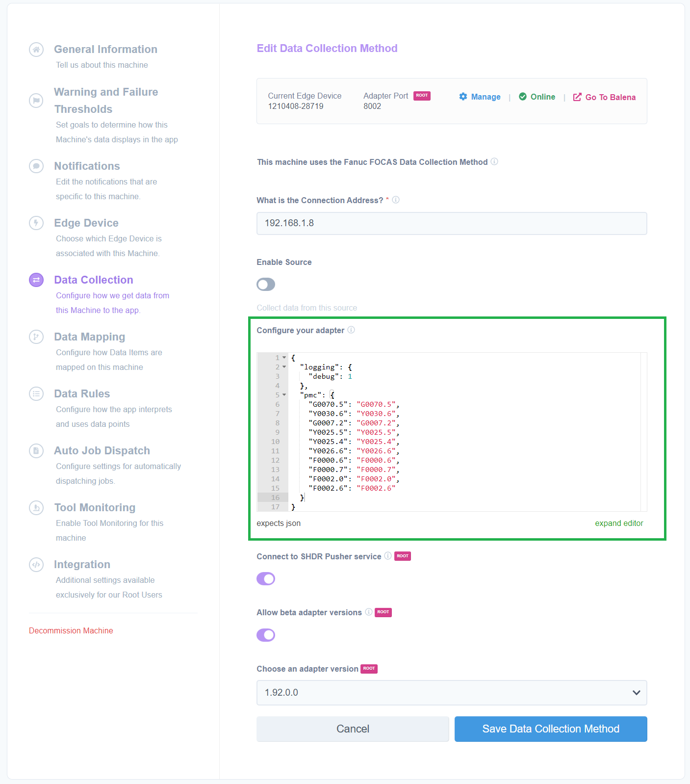Turn off Allow beta adapter versions toggle
Viewport: 690px width, 784px height.
266,635
